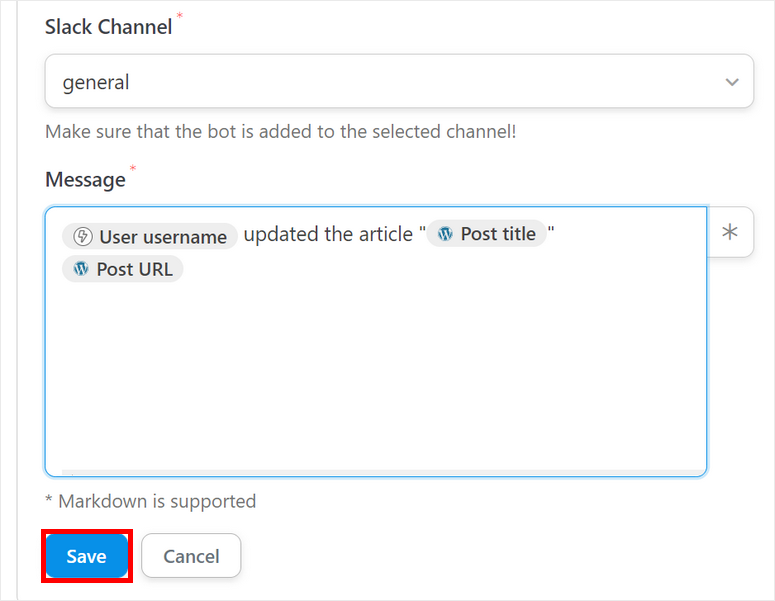Click the lightning icon in User username tag
775x601 pixels.
point(83,237)
